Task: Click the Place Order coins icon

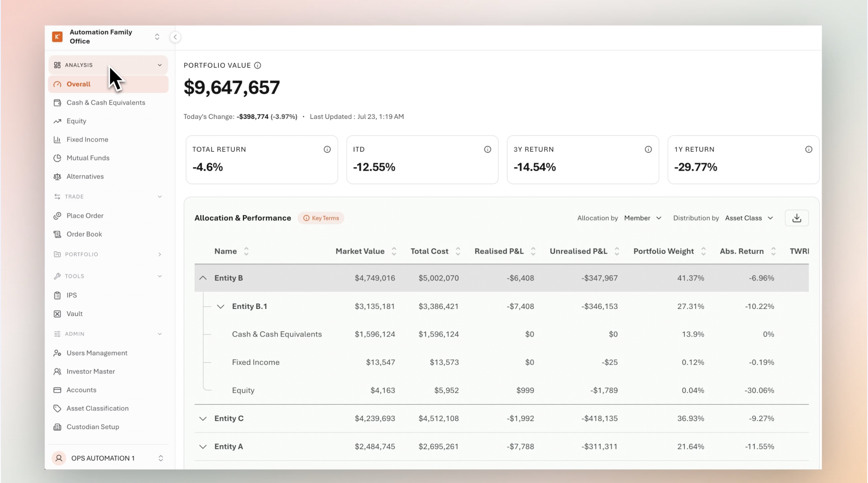Action: pyautogui.click(x=57, y=215)
